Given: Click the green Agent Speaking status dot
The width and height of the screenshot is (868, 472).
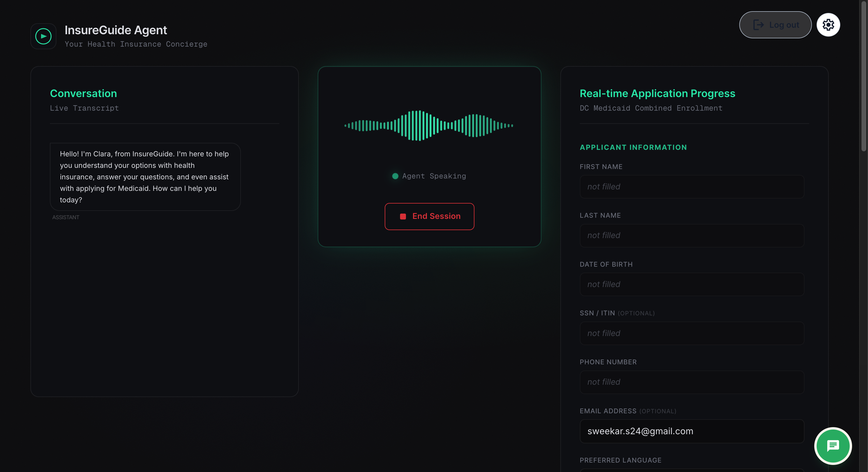Looking at the screenshot, I should (395, 176).
